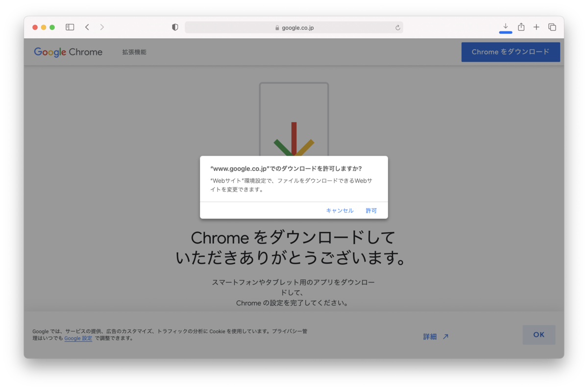Click the Google Chrome logo
588x390 pixels.
68,52
